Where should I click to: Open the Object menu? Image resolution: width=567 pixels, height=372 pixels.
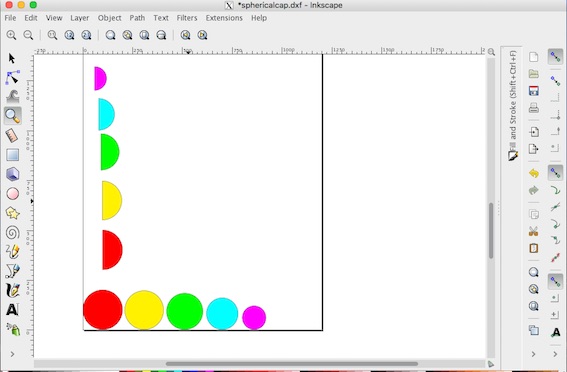[x=110, y=18]
